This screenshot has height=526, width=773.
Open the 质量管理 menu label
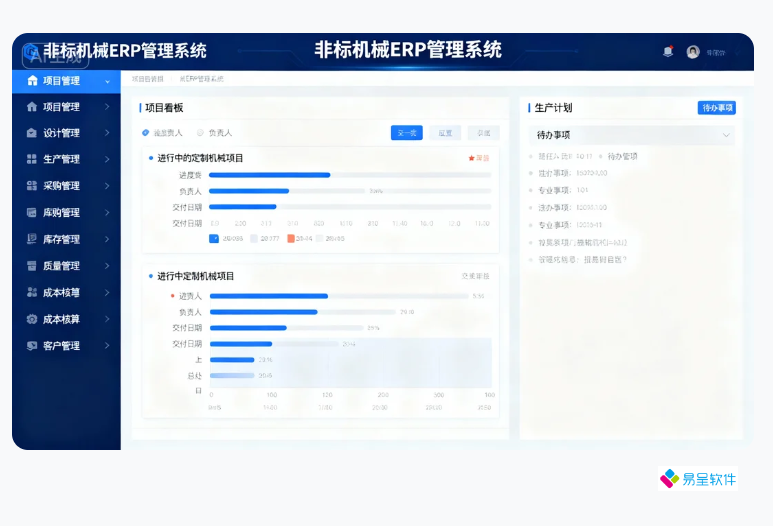[x=61, y=266]
